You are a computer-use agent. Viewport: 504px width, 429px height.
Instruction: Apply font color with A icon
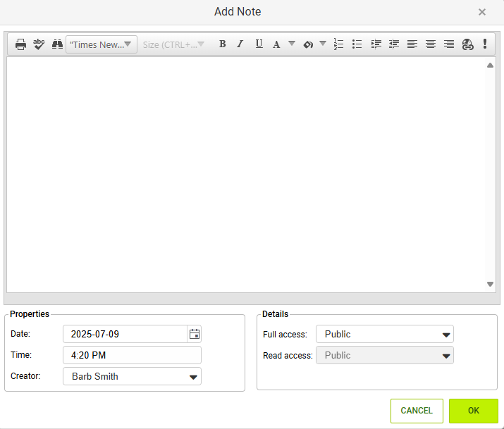[276, 44]
